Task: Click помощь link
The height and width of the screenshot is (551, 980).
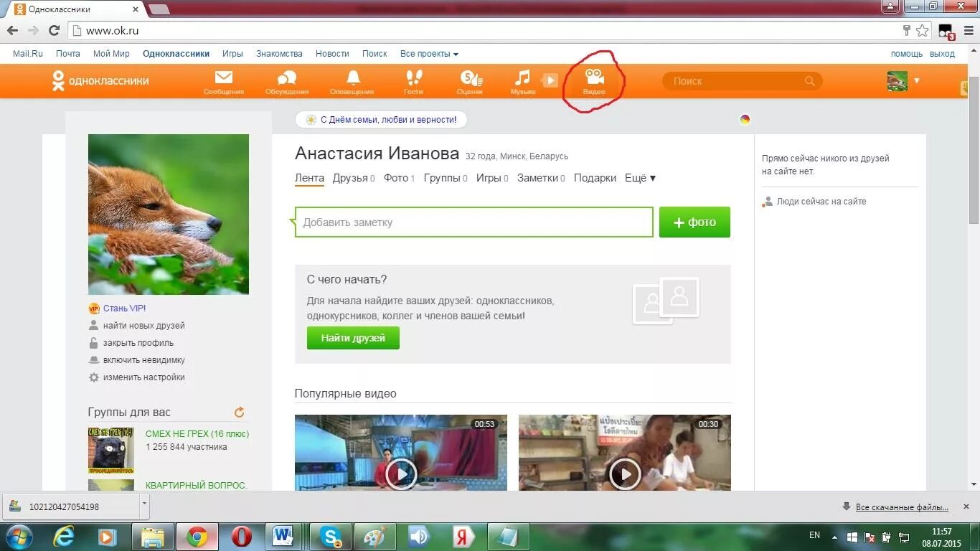Action: click(907, 54)
